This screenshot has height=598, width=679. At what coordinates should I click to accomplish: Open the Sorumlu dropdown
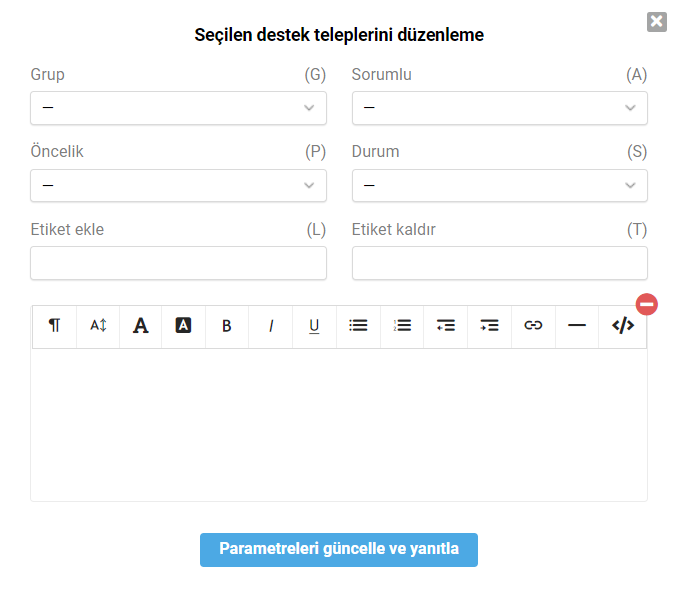click(x=500, y=108)
